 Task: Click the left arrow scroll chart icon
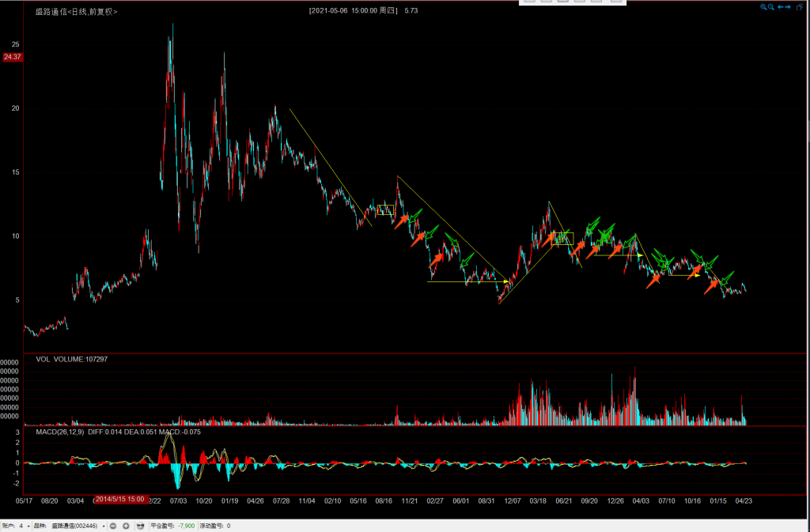pos(781,6)
